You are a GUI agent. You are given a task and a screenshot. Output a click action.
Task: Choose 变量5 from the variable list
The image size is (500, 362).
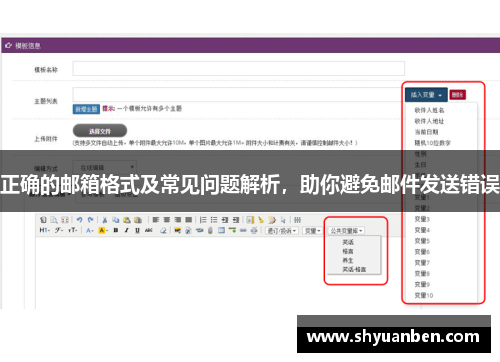422,241
